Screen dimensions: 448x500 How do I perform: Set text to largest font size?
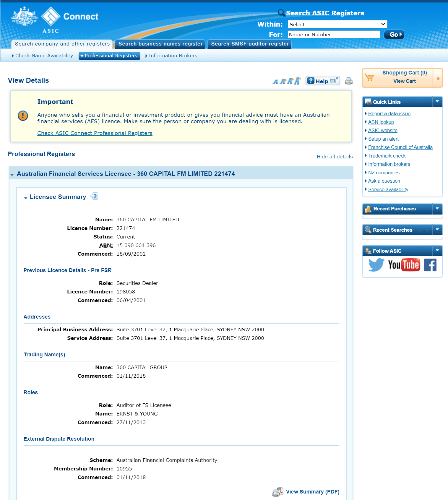(x=297, y=81)
